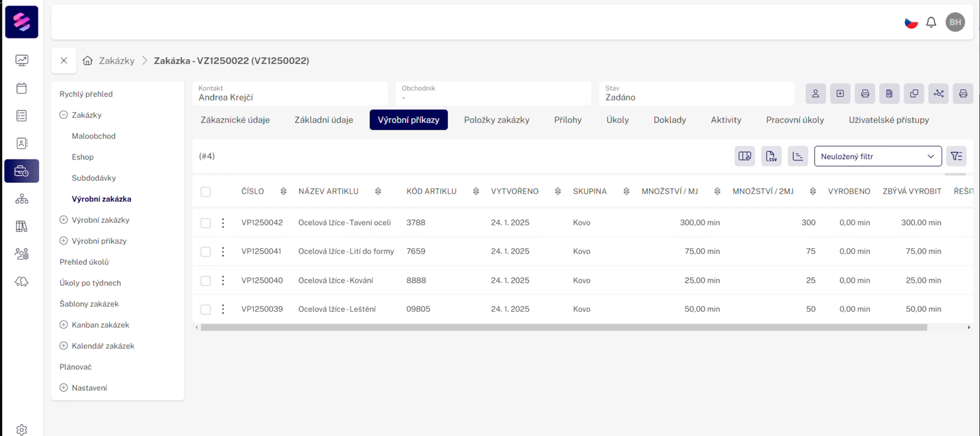Open Rychlý přehled in side menu
Viewport: 980px width, 436px height.
[86, 94]
